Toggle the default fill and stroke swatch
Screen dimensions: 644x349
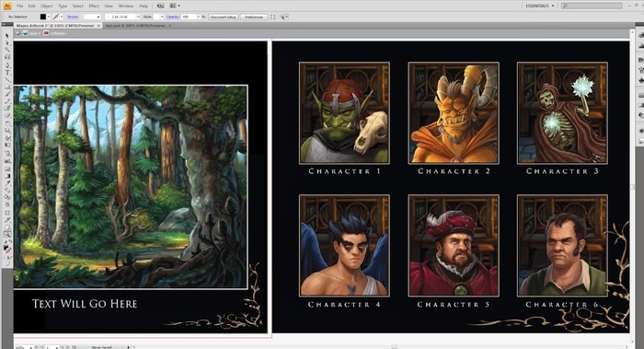tap(6, 241)
